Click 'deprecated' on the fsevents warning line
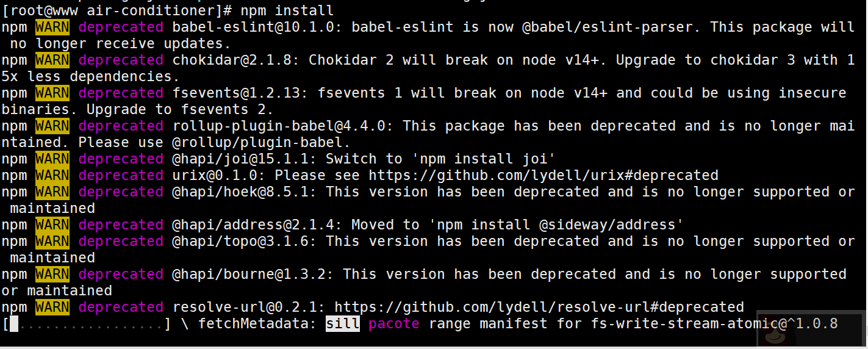 click(121, 93)
